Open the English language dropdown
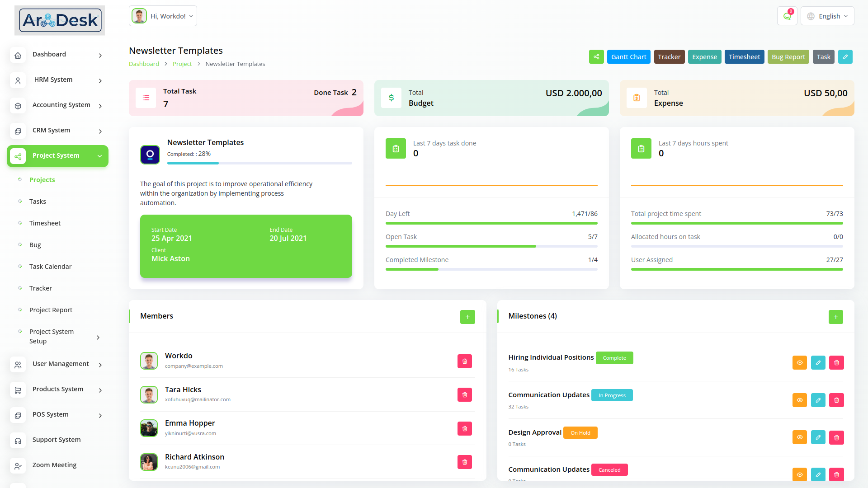 pos(827,16)
